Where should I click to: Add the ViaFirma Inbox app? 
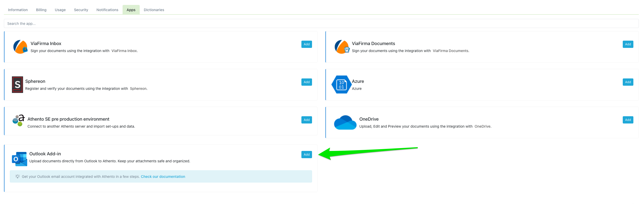point(307,44)
